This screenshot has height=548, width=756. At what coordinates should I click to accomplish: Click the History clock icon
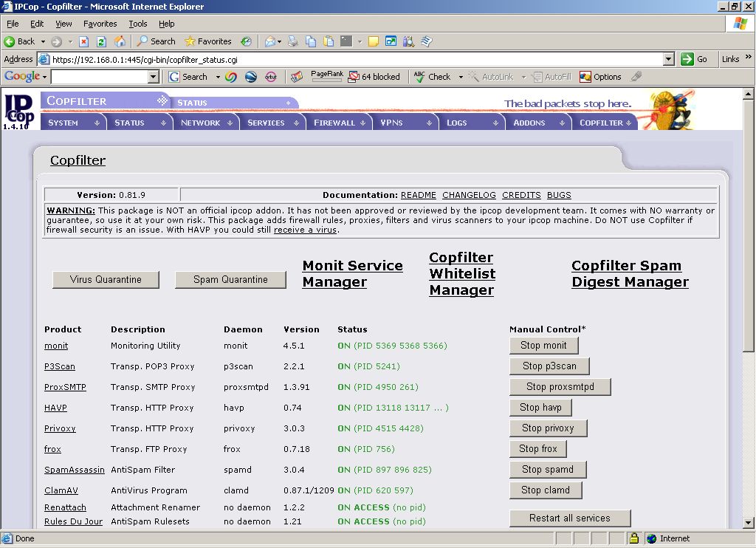[247, 41]
